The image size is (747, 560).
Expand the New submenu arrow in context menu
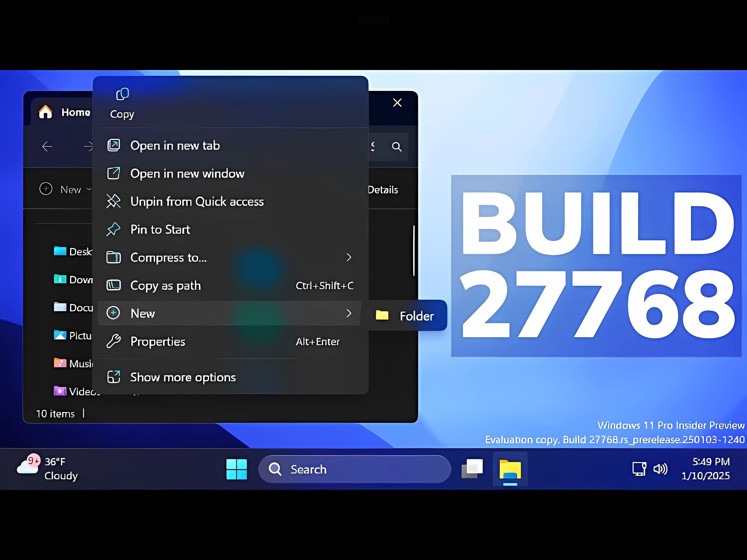coord(349,313)
